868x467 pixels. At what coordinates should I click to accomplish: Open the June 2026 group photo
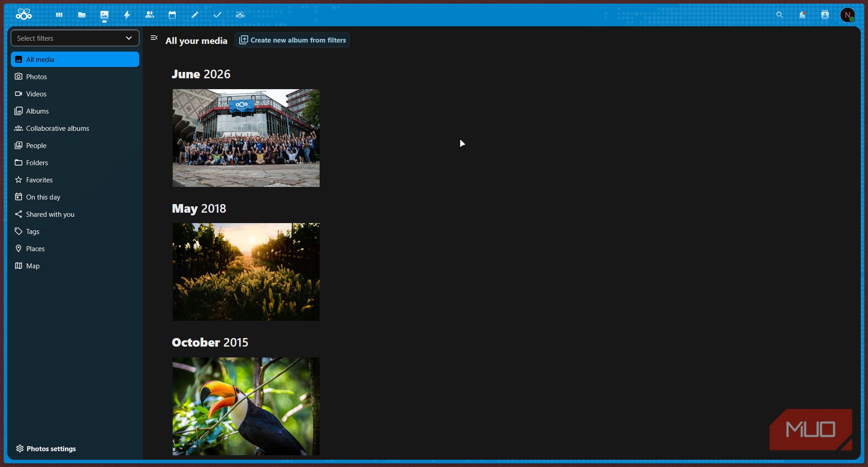click(246, 138)
